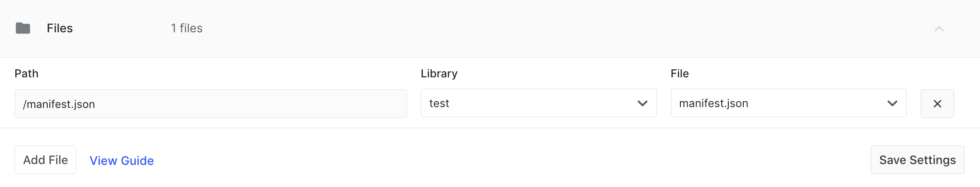Click the "1 files" count text
This screenshot has width=980, height=187.
[x=187, y=28]
